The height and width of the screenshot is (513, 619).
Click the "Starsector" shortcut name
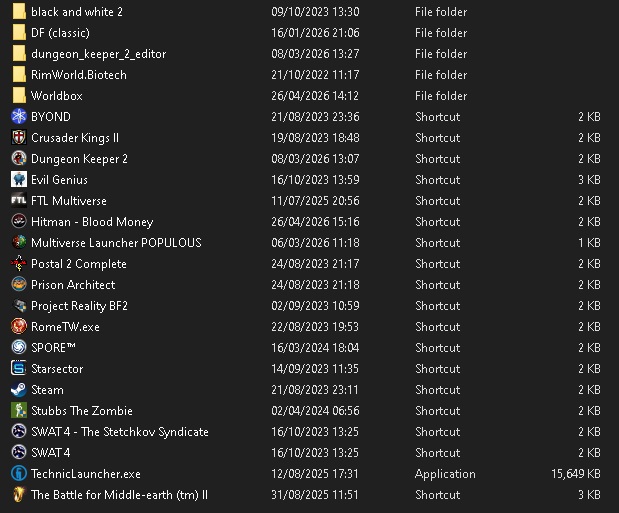click(x=57, y=368)
